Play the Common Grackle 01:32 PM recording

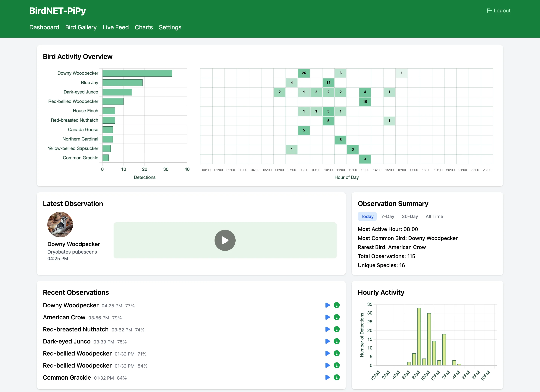pyautogui.click(x=327, y=377)
